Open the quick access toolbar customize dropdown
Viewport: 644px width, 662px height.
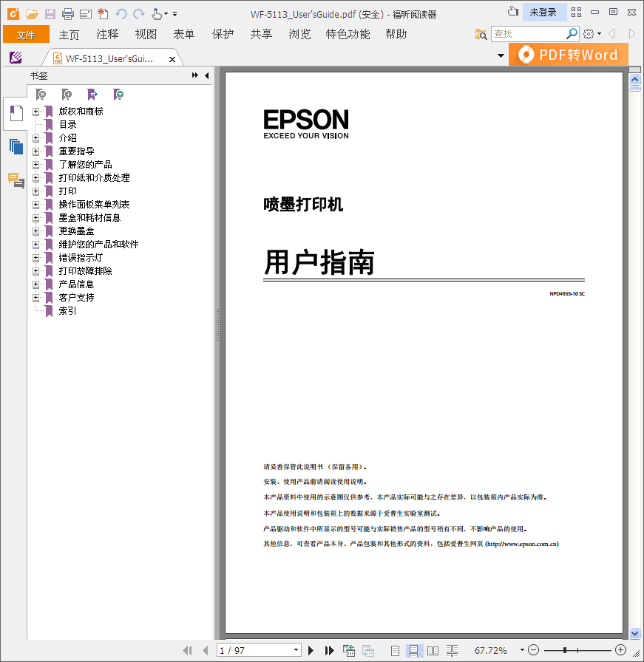(175, 14)
